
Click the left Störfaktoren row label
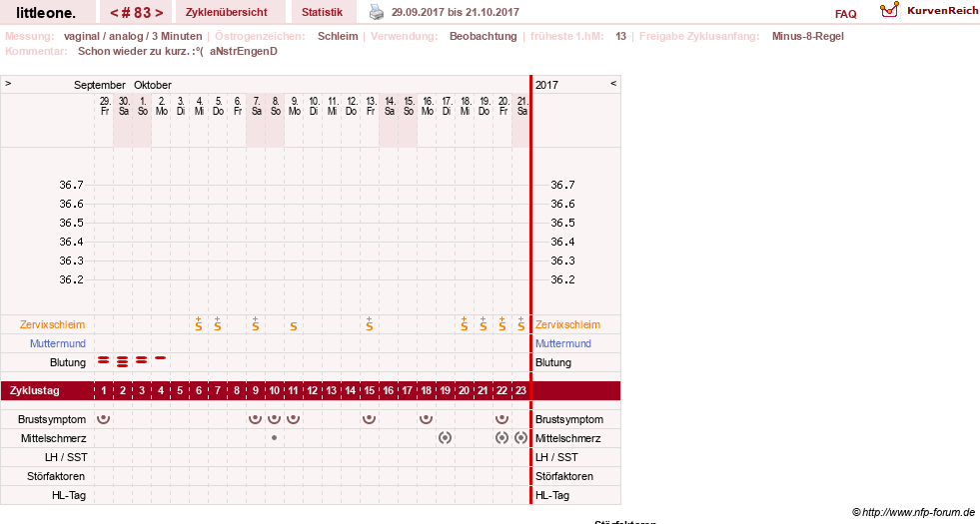click(x=56, y=476)
